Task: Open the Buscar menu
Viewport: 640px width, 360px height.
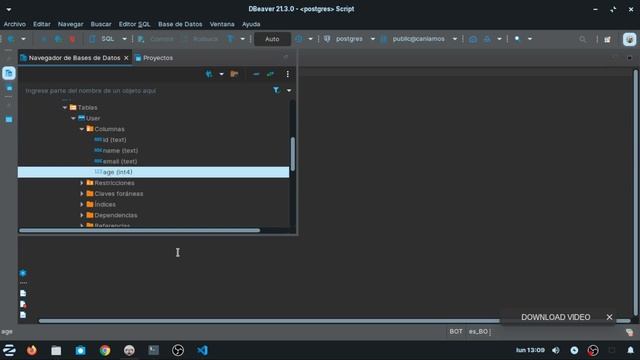Action: click(101, 24)
